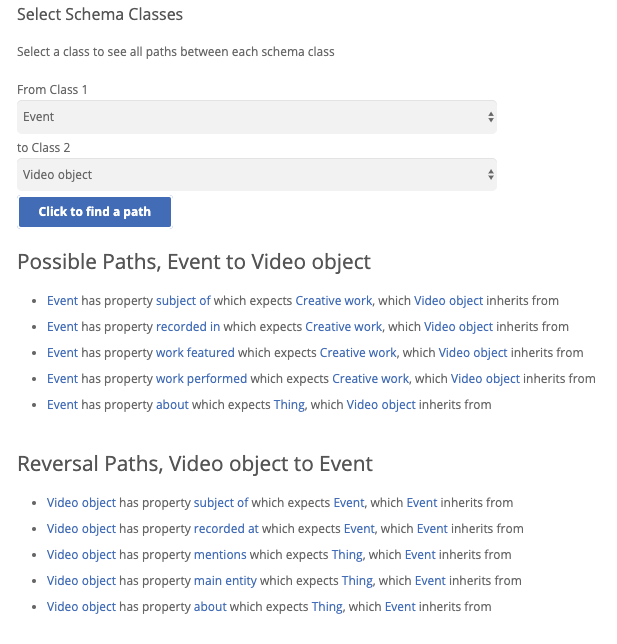Click the Class 2 dropdown stepper arrows

click(490, 175)
